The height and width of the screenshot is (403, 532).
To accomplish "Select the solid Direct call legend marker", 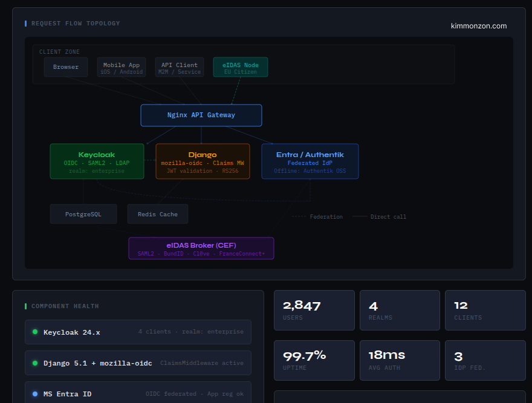I will 359,216.
